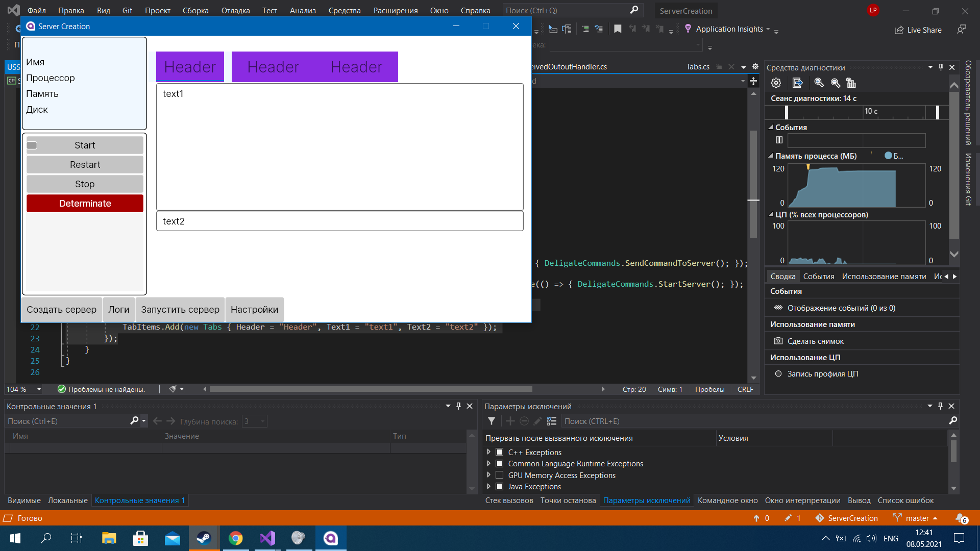Click inside the text2 input field
Viewport: 980px width, 551px height.
pyautogui.click(x=339, y=221)
